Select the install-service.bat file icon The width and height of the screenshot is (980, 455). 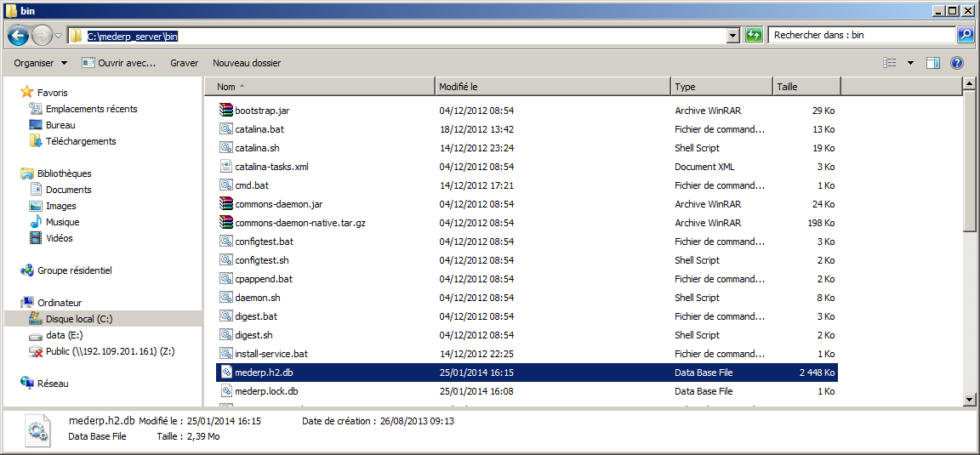(x=225, y=354)
